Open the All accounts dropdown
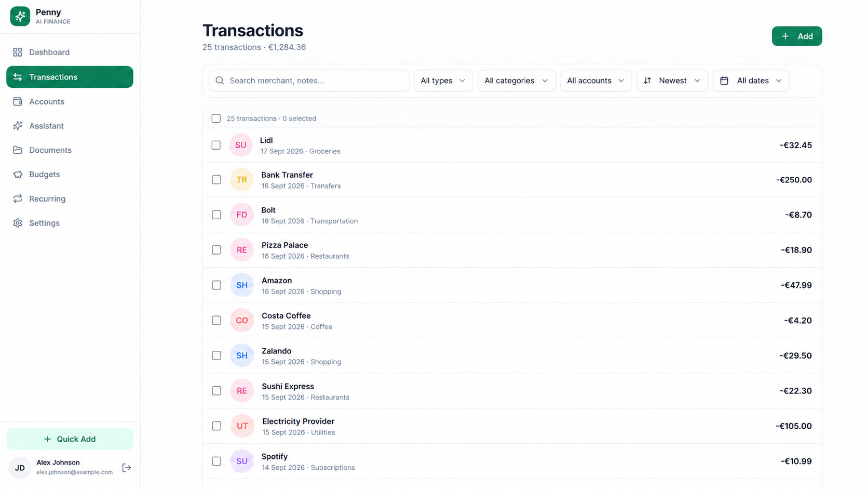The width and height of the screenshot is (868, 489). pos(595,81)
